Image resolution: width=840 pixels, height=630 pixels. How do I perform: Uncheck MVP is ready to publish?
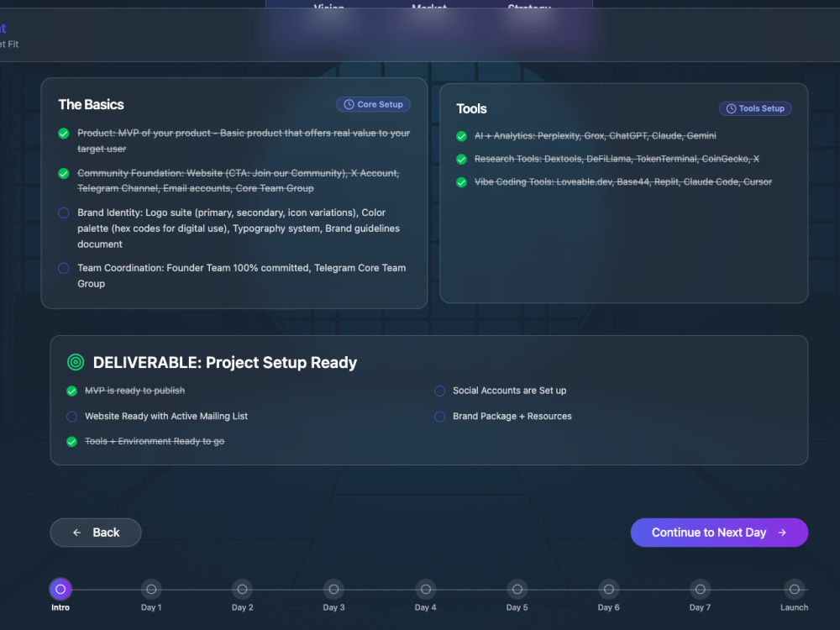point(71,391)
